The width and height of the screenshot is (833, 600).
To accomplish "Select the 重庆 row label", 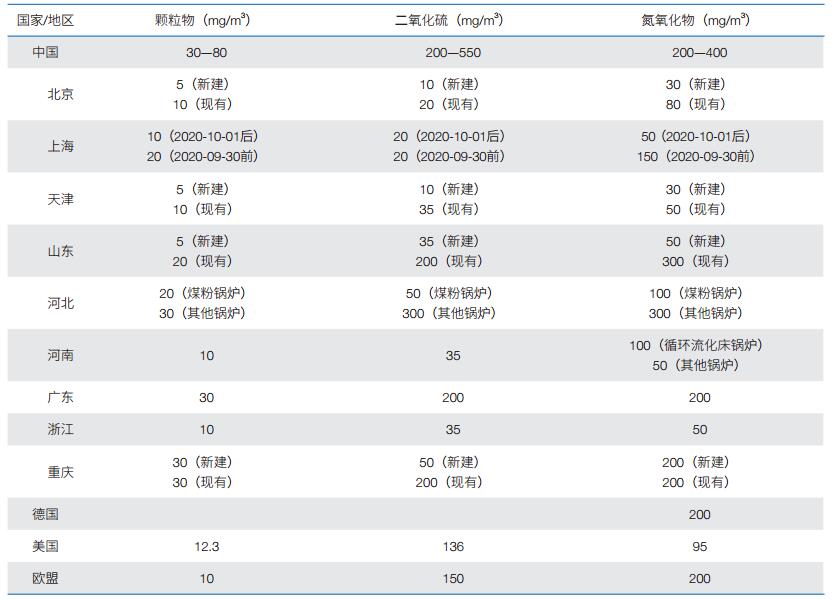I will pos(61,472).
